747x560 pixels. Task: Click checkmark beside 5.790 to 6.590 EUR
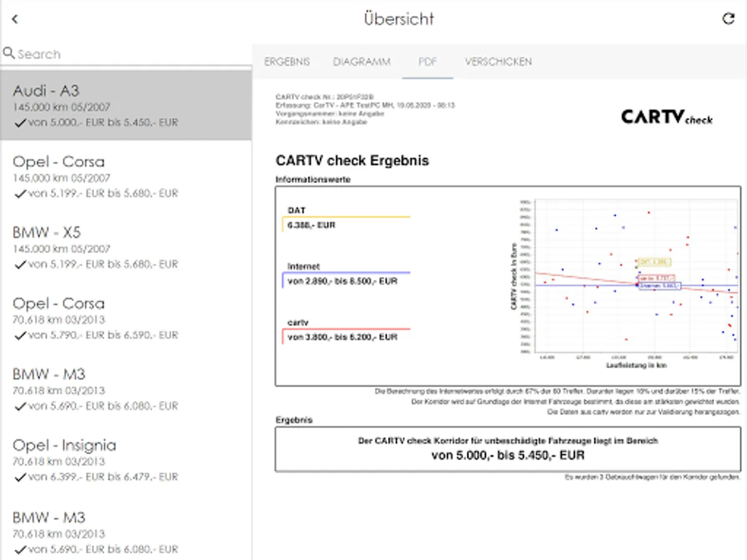click(x=19, y=336)
